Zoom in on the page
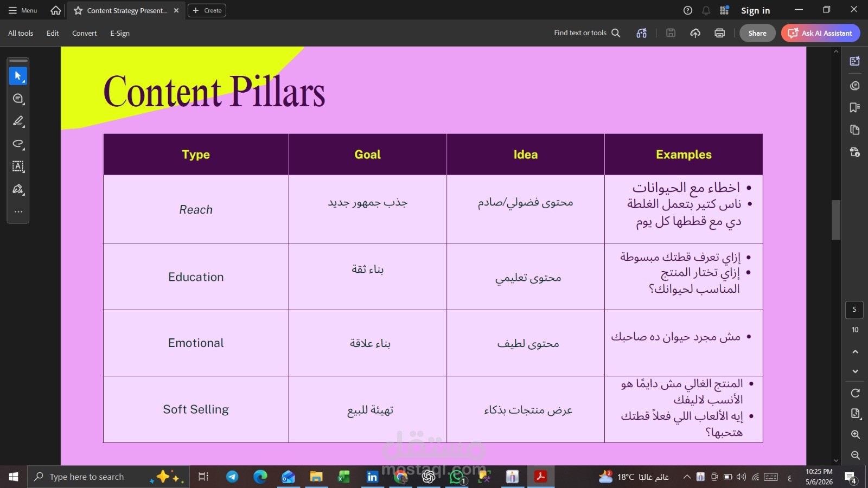 (855, 434)
